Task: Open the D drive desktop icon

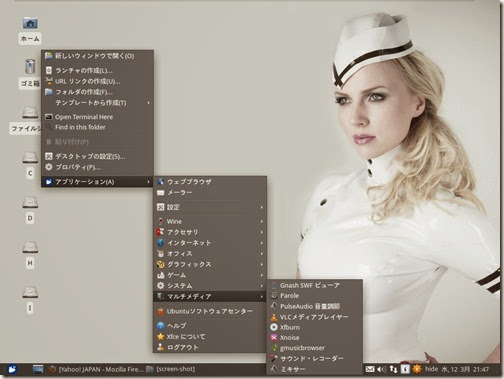Action: (x=30, y=202)
